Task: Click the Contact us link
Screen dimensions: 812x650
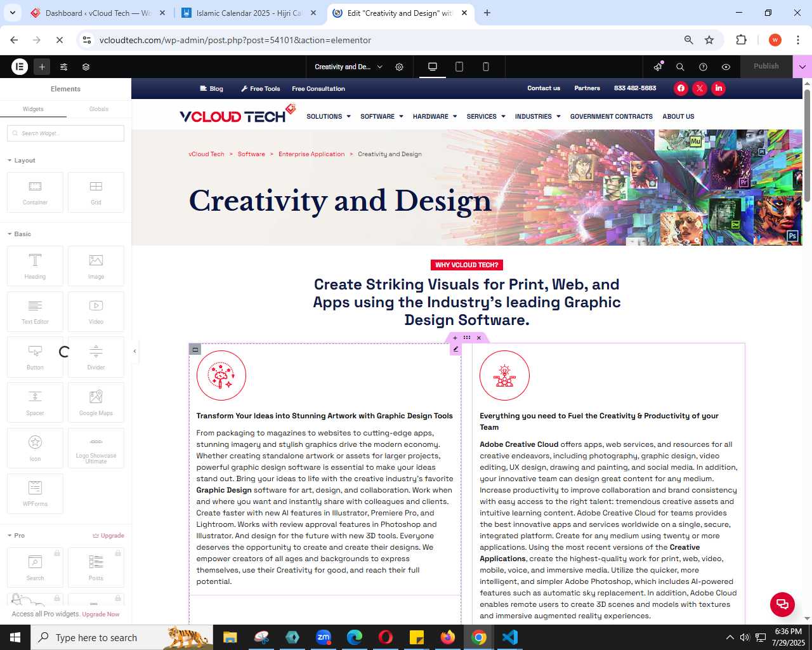Action: (544, 88)
